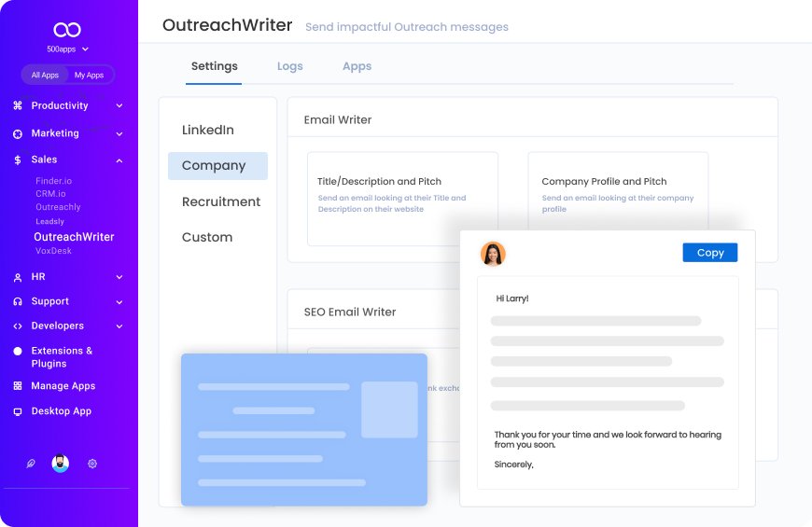Switch to the All Apps toggle
Viewport: 812px width, 527px height.
(x=45, y=76)
